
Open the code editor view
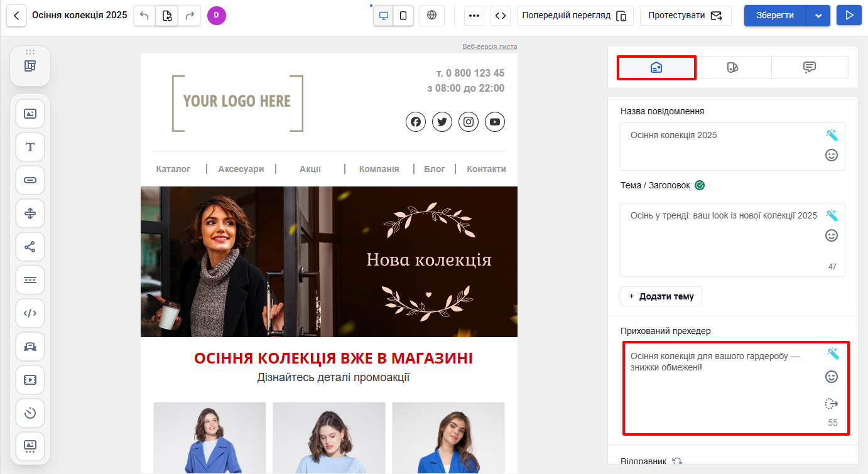[500, 16]
